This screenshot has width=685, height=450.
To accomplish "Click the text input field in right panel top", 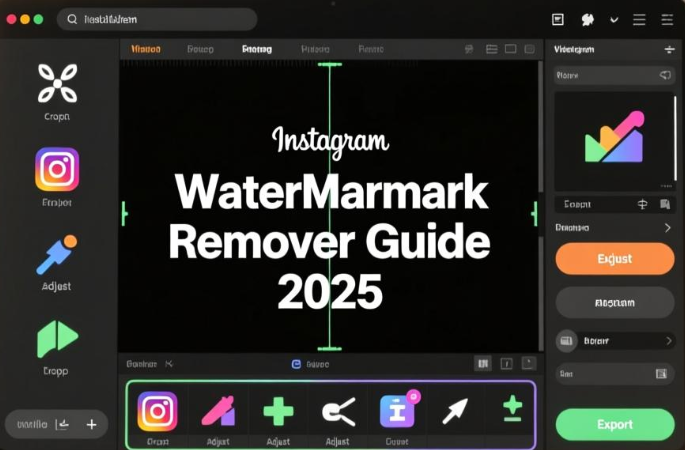I will coord(614,75).
